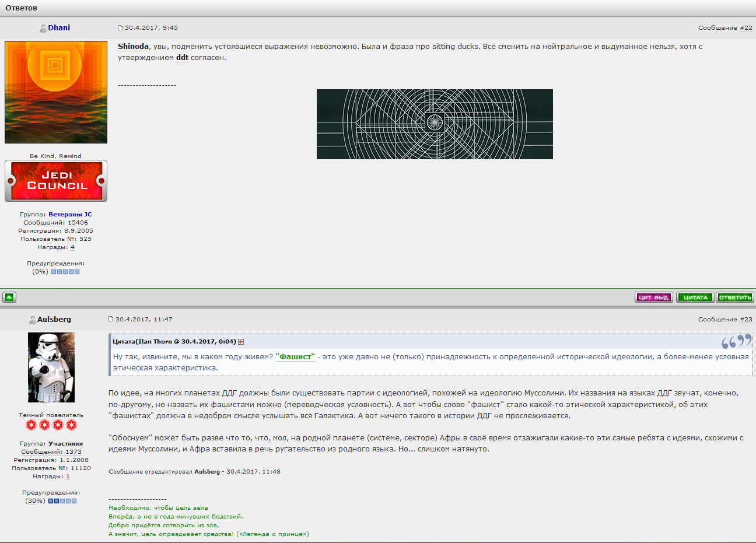756x543 pixels.
Task: Click the red jump-to-post icon in quote header
Action: (241, 342)
